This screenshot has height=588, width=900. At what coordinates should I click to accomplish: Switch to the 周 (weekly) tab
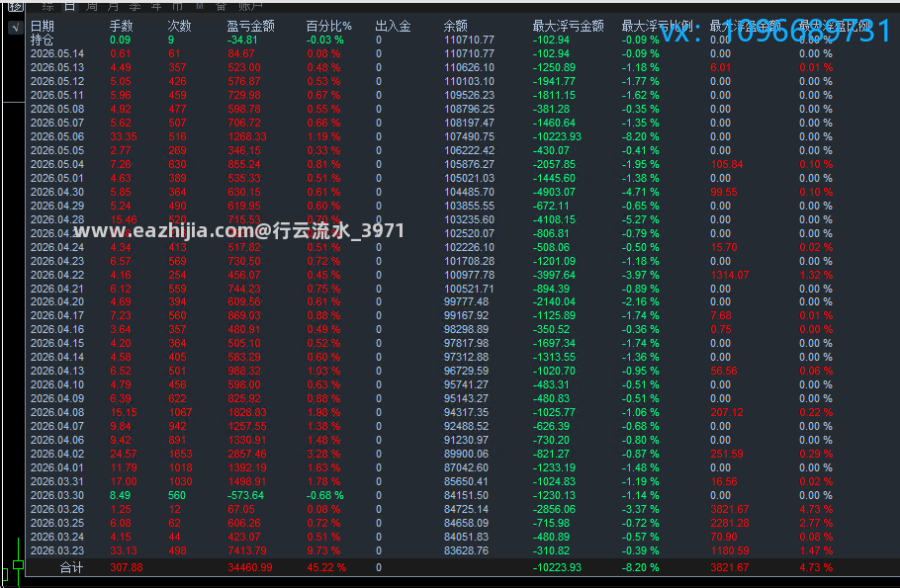(91, 6)
